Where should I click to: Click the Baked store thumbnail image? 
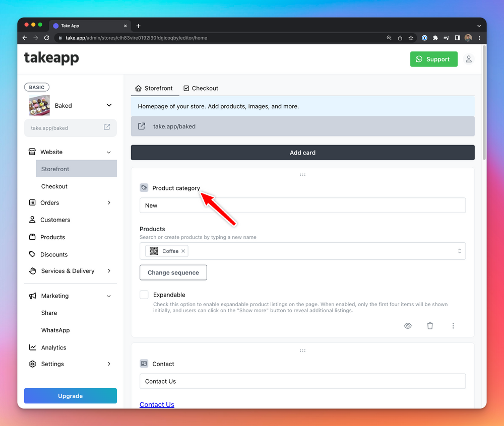click(x=39, y=105)
